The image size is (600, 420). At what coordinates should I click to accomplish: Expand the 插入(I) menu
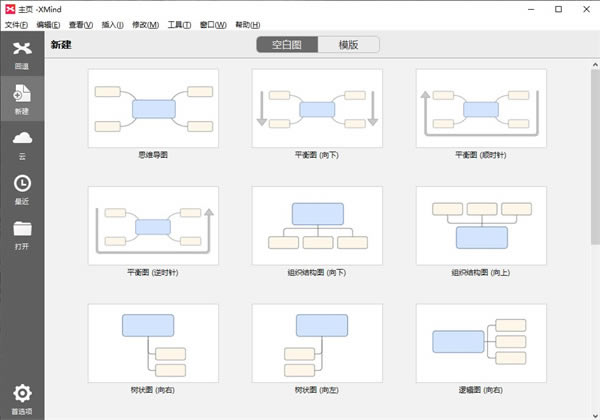113,24
